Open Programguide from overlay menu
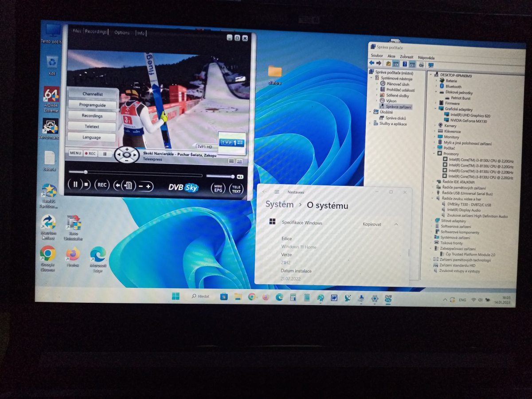Screen dimensions: 532x399 click(x=93, y=105)
